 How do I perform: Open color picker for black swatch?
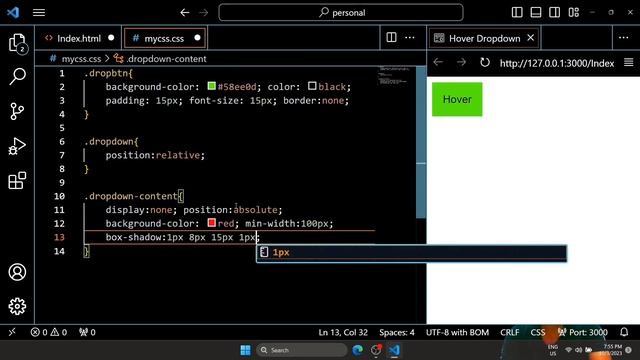coord(312,86)
